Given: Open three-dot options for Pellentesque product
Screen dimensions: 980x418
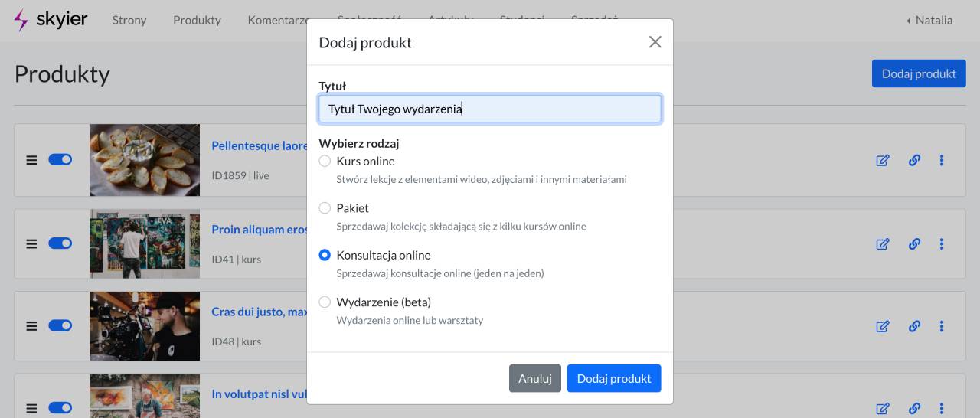Looking at the screenshot, I should (942, 161).
